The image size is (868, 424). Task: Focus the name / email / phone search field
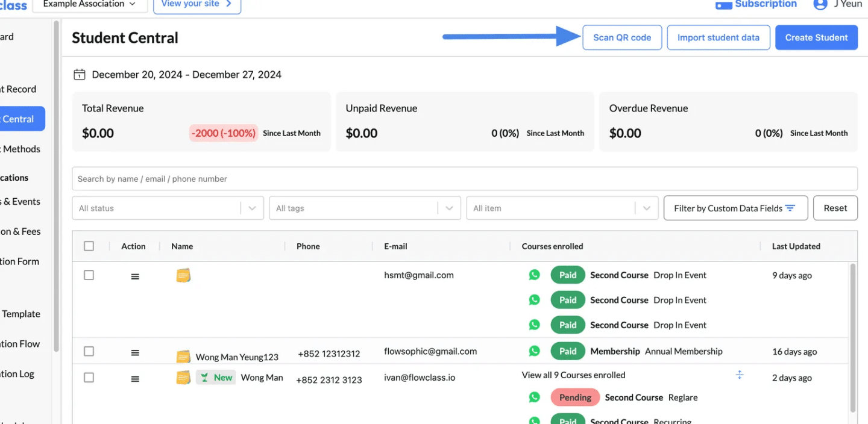point(465,179)
